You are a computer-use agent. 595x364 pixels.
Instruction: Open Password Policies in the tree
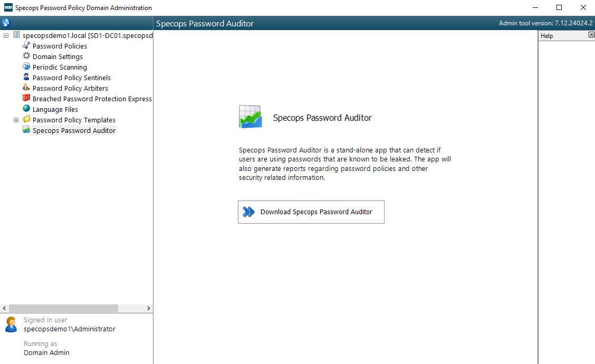(60, 46)
